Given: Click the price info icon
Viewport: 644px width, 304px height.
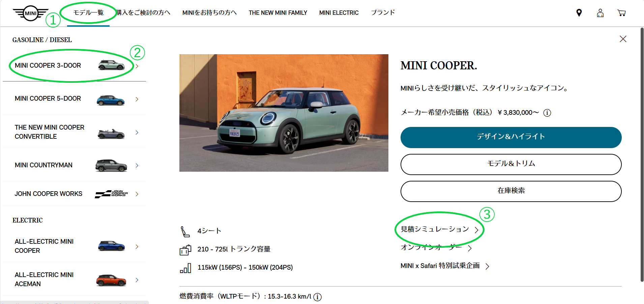Looking at the screenshot, I should tap(547, 113).
